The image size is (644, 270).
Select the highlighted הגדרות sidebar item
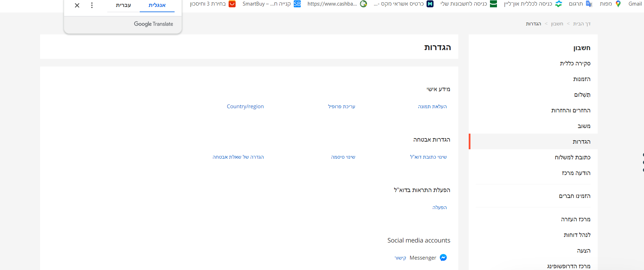[x=533, y=142]
